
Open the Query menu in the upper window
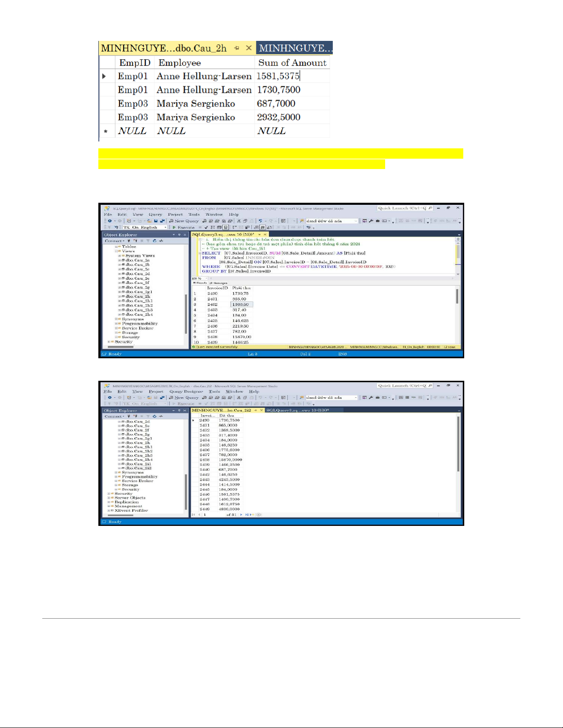click(155, 214)
